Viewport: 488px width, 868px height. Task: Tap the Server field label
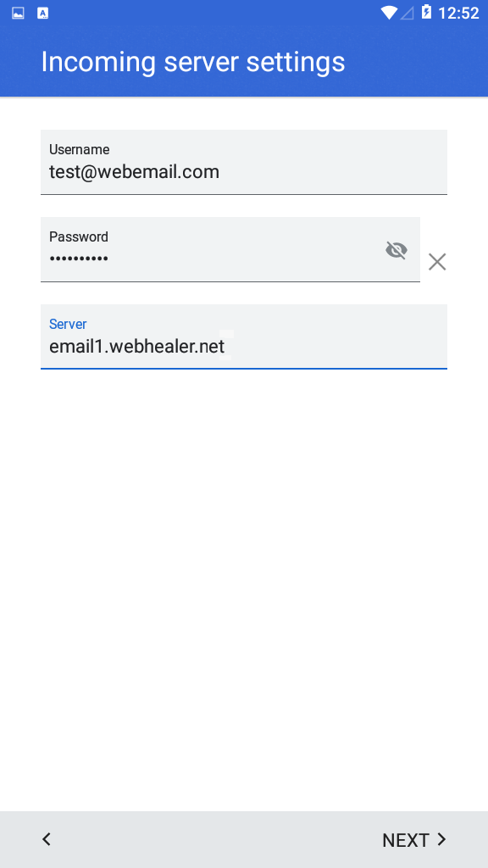click(x=68, y=324)
